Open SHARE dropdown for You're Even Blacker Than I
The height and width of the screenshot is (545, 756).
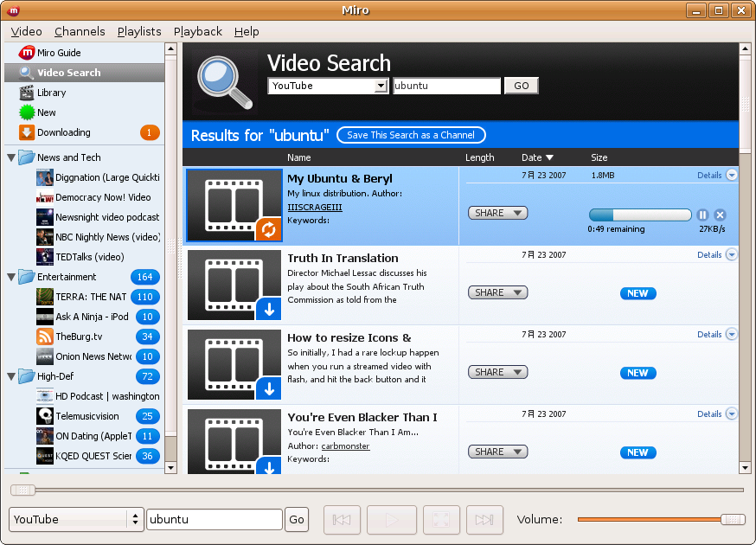[497, 452]
